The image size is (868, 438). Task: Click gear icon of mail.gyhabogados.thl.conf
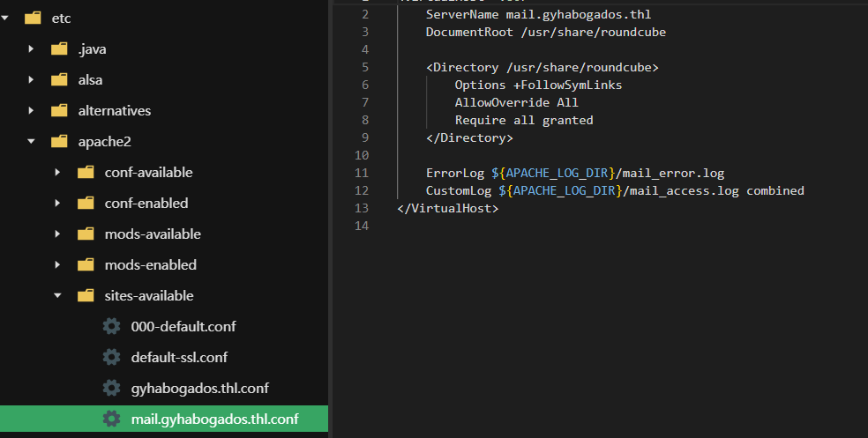[111, 419]
